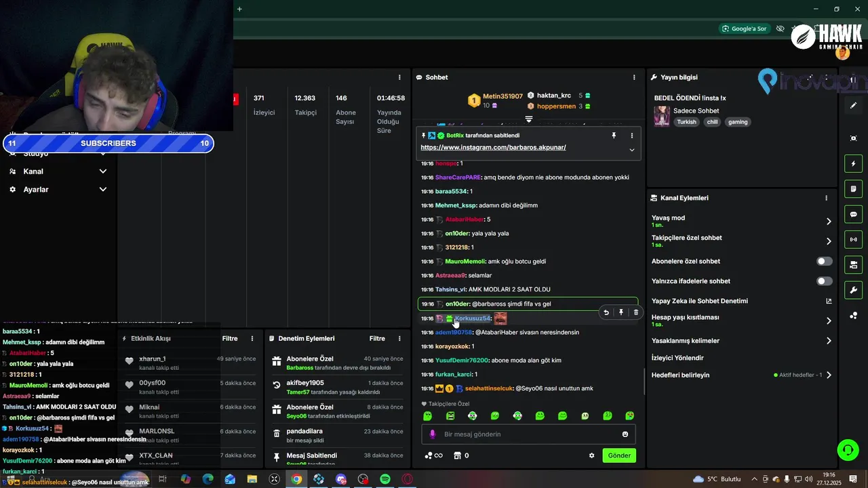Click the three-dots cluster sidebar icon
This screenshot has width=868, height=488.
(x=853, y=315)
